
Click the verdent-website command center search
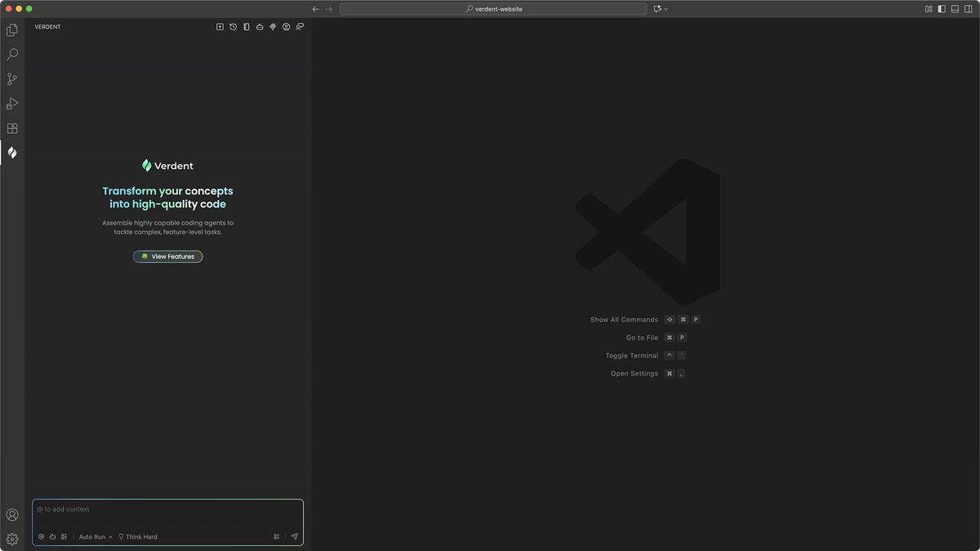point(493,9)
